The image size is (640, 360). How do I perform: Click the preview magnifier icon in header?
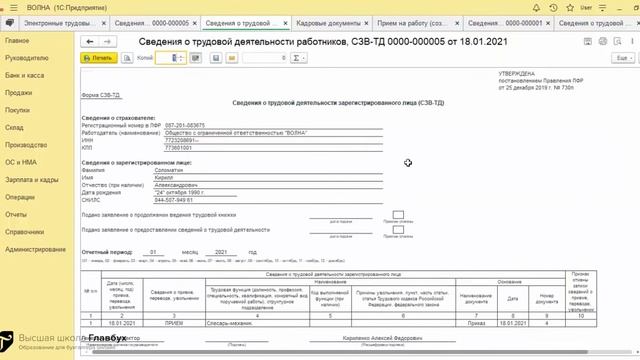[618, 41]
